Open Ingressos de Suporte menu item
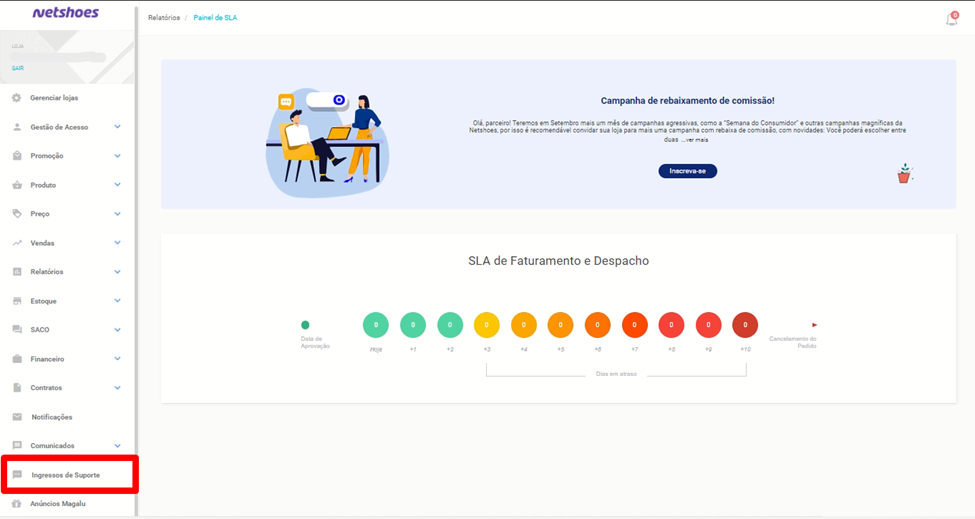This screenshot has width=975, height=519. pyautogui.click(x=65, y=475)
